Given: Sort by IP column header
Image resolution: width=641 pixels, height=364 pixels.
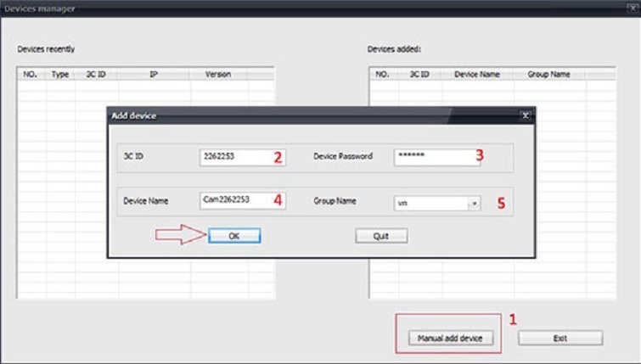Looking at the screenshot, I should 154,75.
